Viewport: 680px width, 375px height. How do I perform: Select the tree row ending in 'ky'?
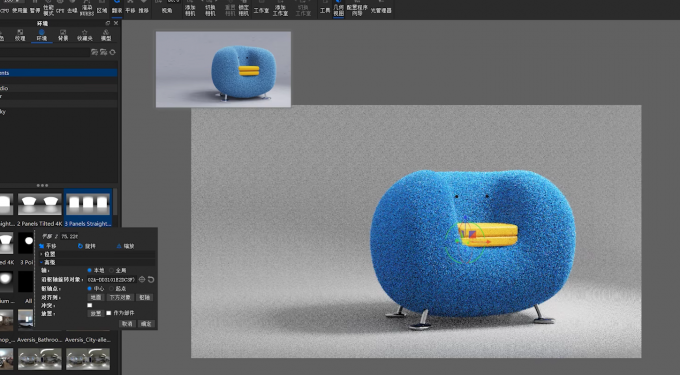59,112
